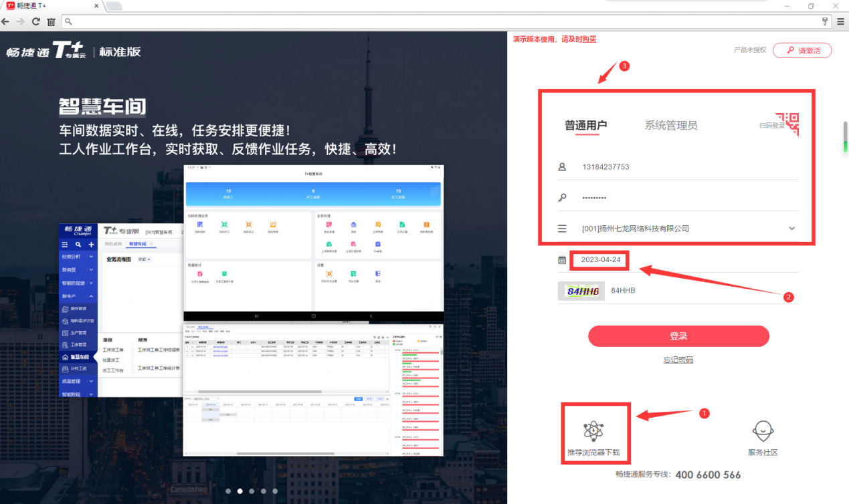Select the 畅捷通 T+ browser tab
The width and height of the screenshot is (849, 504).
tap(52, 6)
